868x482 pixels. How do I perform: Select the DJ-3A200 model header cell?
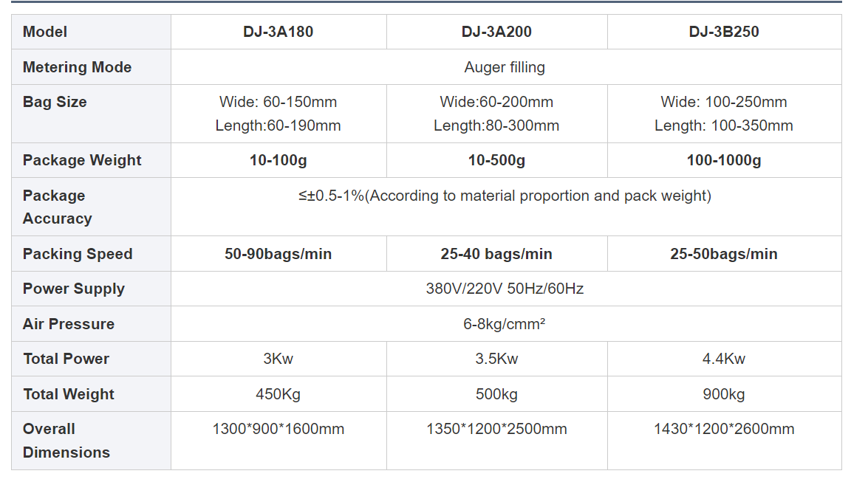tap(496, 32)
